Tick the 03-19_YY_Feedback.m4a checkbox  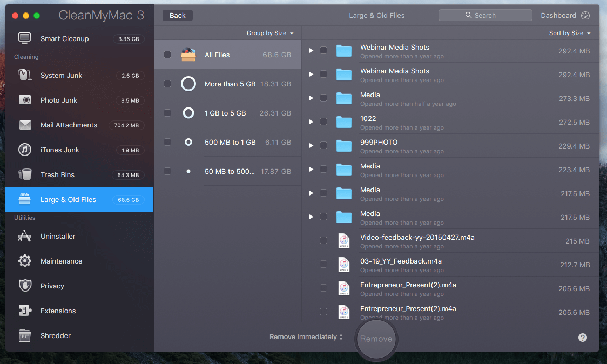click(323, 264)
